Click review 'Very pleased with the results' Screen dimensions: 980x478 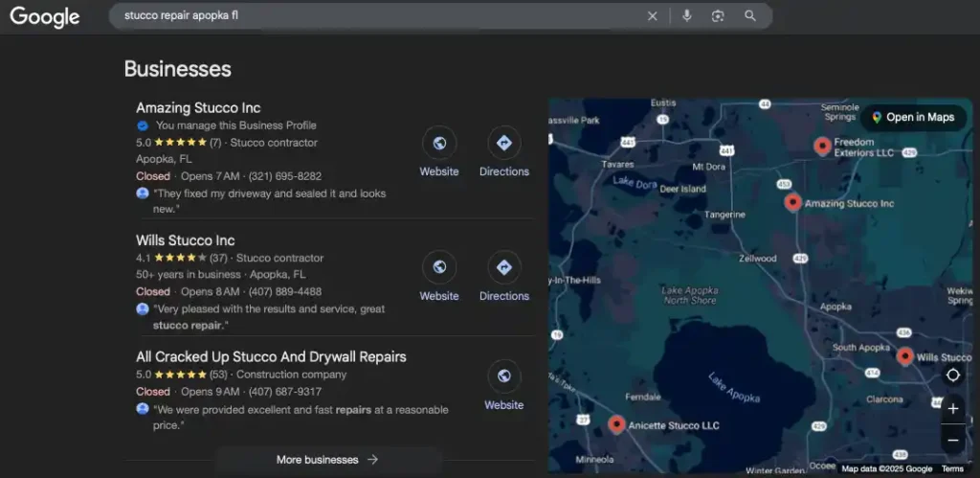point(269,317)
